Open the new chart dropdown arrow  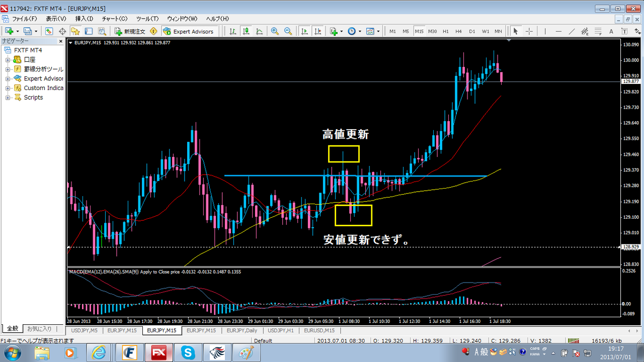pyautogui.click(x=17, y=31)
